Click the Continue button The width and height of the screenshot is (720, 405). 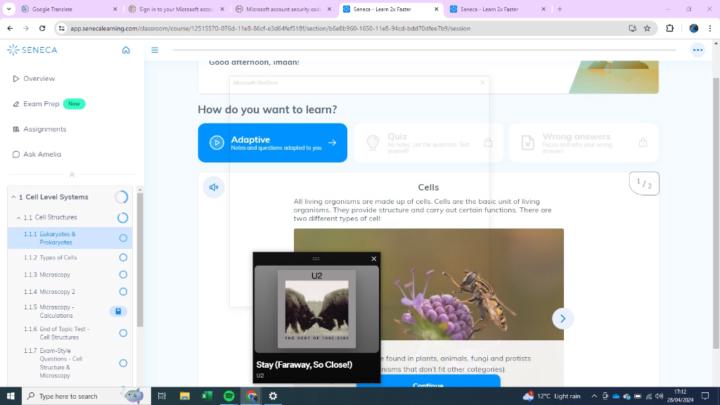428,382
